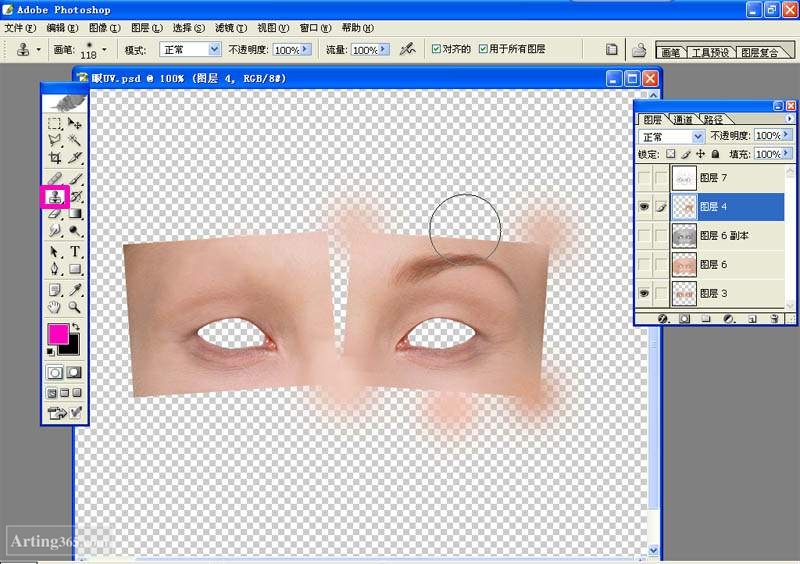Viewport: 800px width, 564px height.
Task: Hide 图层 3 with eye icon
Action: [x=644, y=293]
